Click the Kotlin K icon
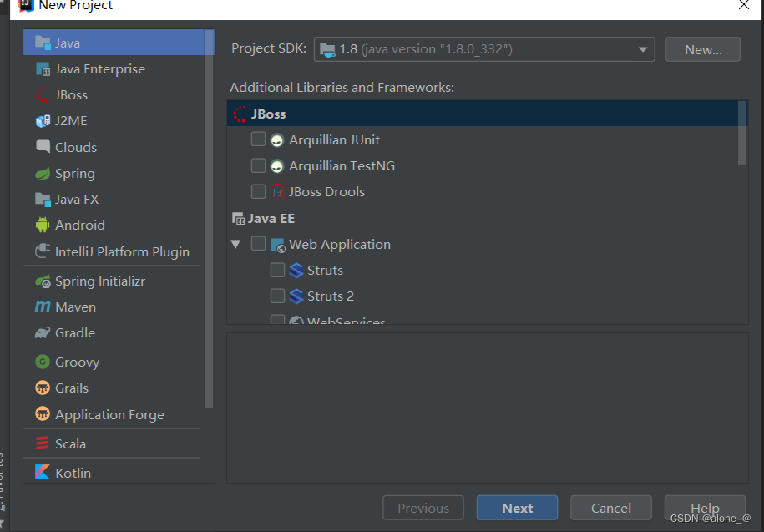 [43, 472]
